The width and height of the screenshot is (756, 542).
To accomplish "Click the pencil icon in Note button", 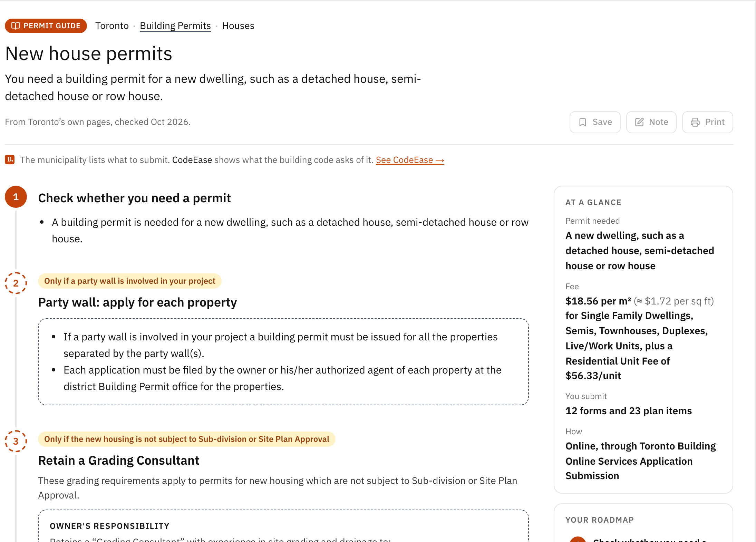I will [x=639, y=122].
